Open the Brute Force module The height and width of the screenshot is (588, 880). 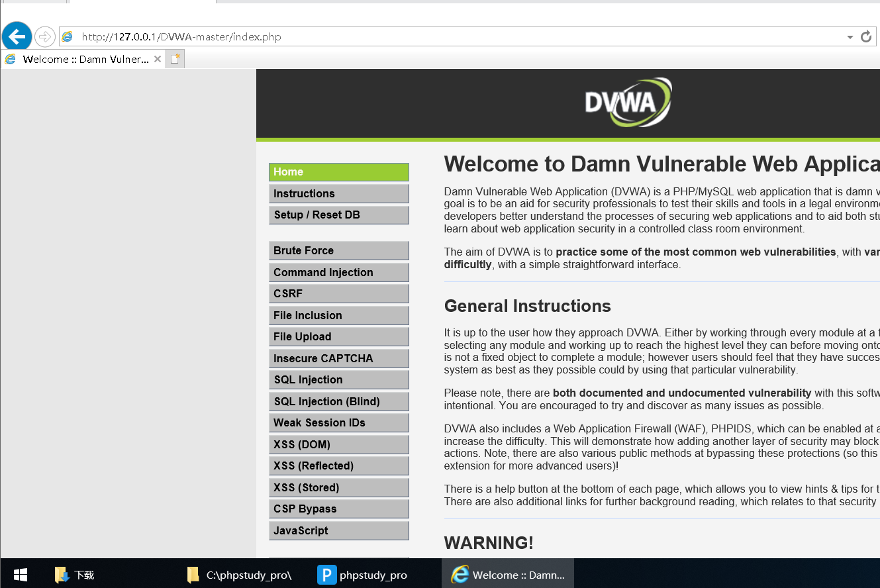[x=339, y=251]
